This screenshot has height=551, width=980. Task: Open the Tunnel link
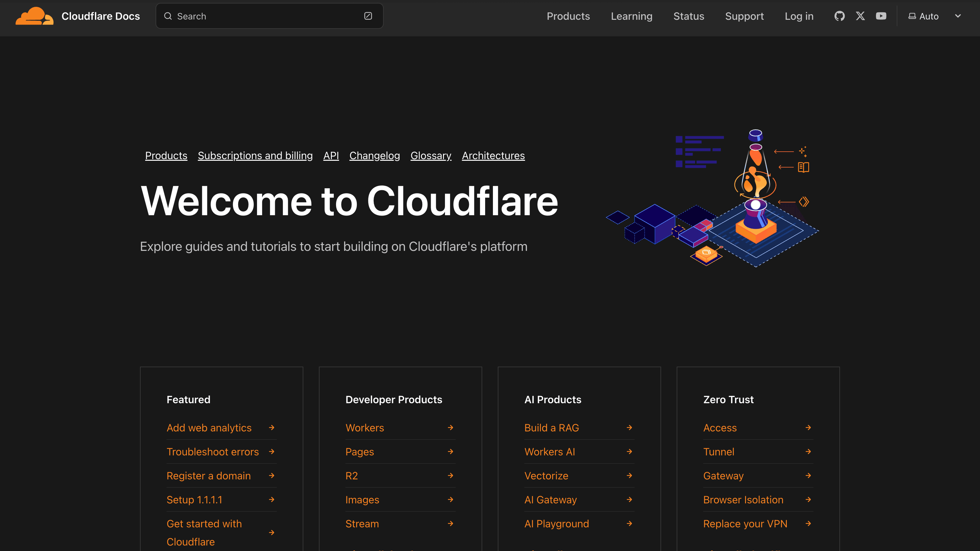point(719,452)
